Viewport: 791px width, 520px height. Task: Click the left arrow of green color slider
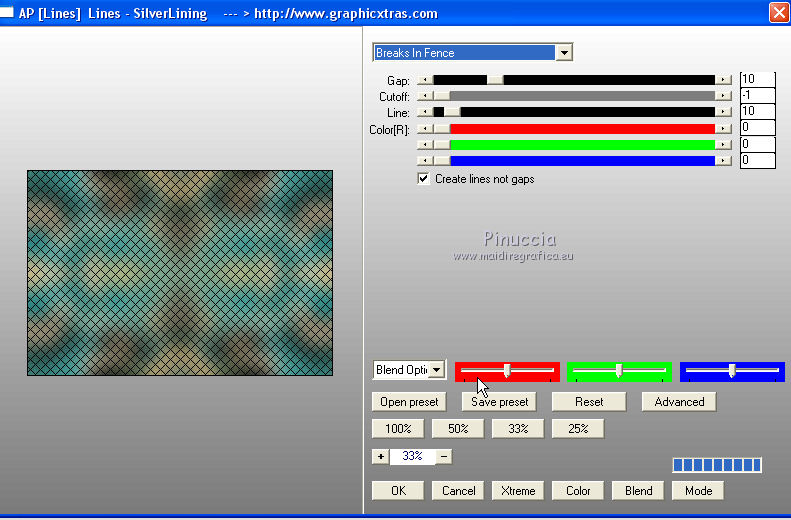tap(425, 145)
